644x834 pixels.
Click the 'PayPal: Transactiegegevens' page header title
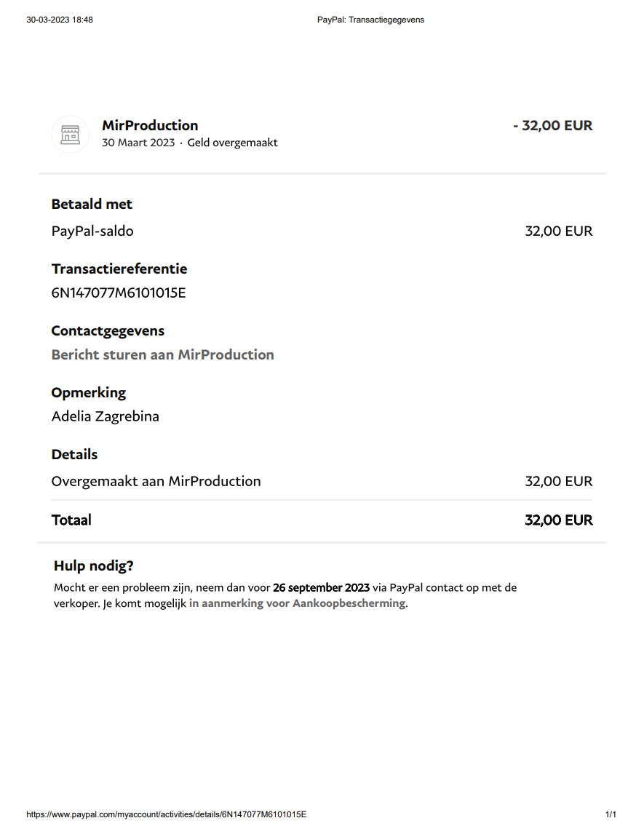(x=370, y=20)
